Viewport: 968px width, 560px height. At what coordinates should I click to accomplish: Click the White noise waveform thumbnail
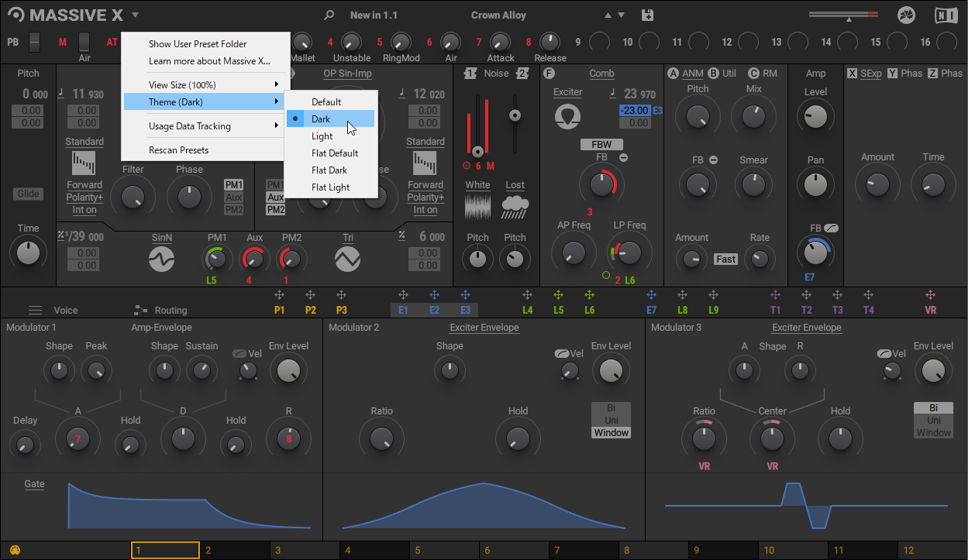tap(477, 206)
